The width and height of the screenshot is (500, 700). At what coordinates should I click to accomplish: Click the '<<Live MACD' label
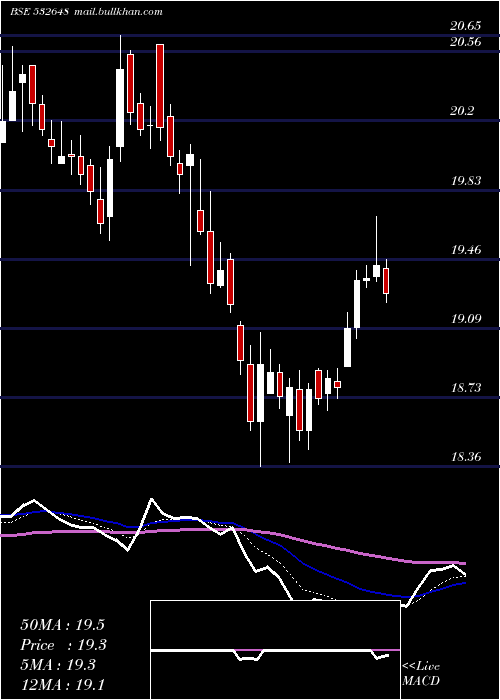point(421,674)
